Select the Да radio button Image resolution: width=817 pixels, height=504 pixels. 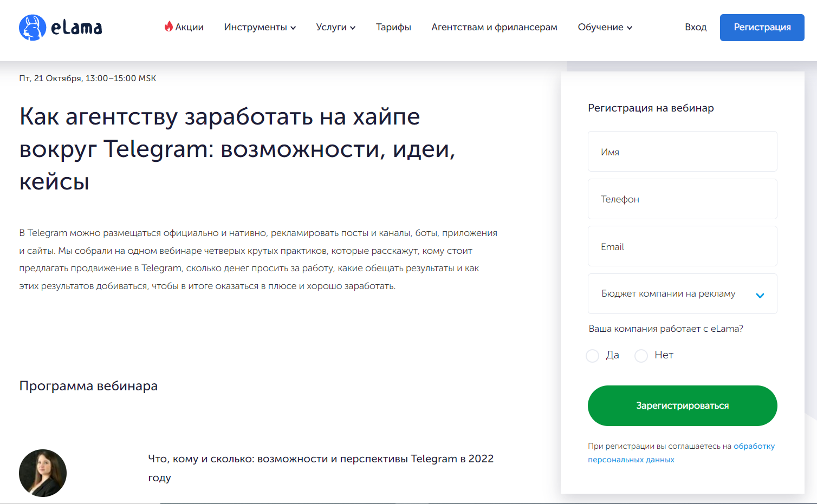593,356
